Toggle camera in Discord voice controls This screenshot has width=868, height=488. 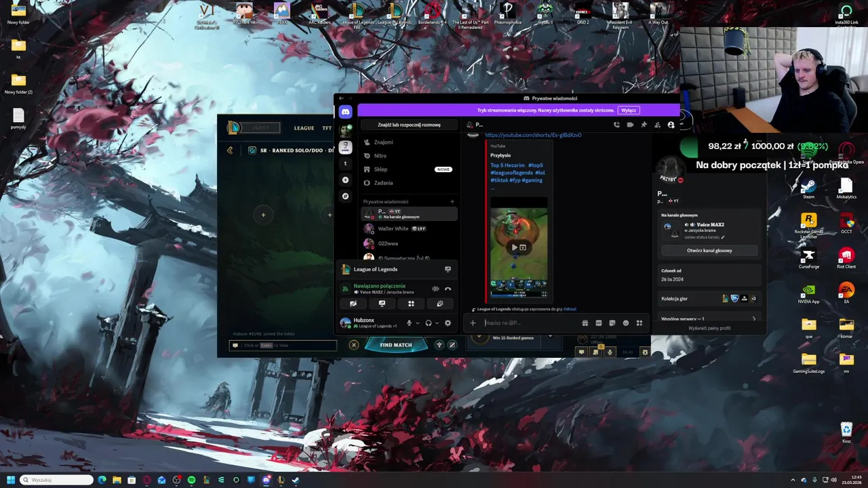(x=353, y=304)
